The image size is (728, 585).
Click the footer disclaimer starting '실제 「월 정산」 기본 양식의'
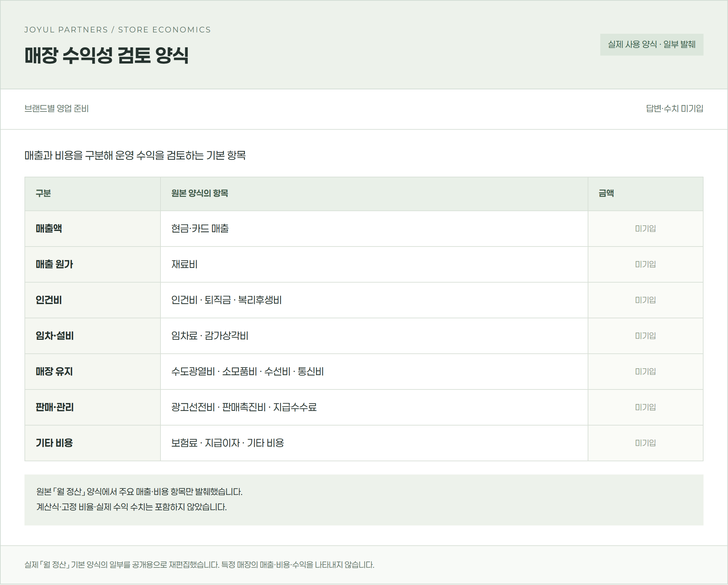click(x=199, y=565)
